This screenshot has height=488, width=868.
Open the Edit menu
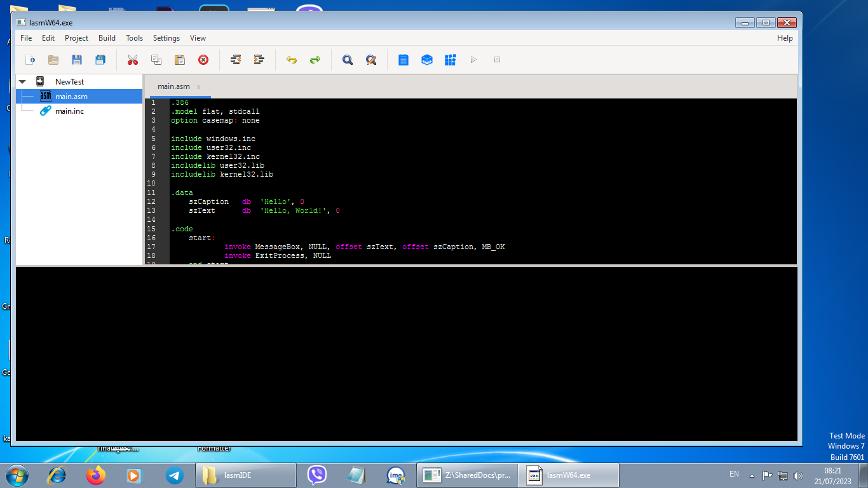click(x=48, y=38)
